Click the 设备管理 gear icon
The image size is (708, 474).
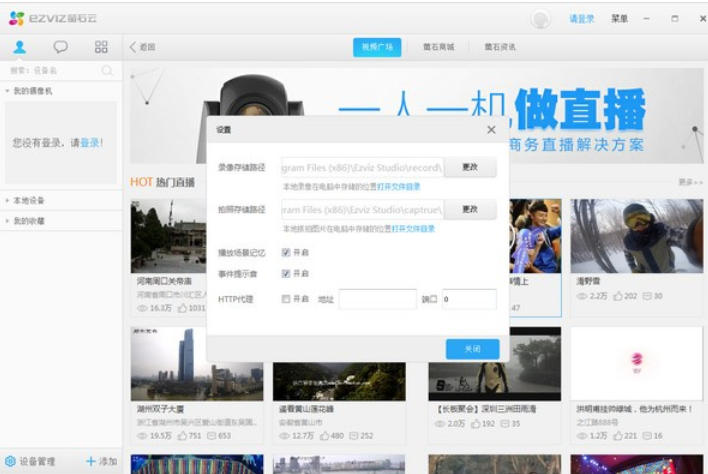[10, 462]
